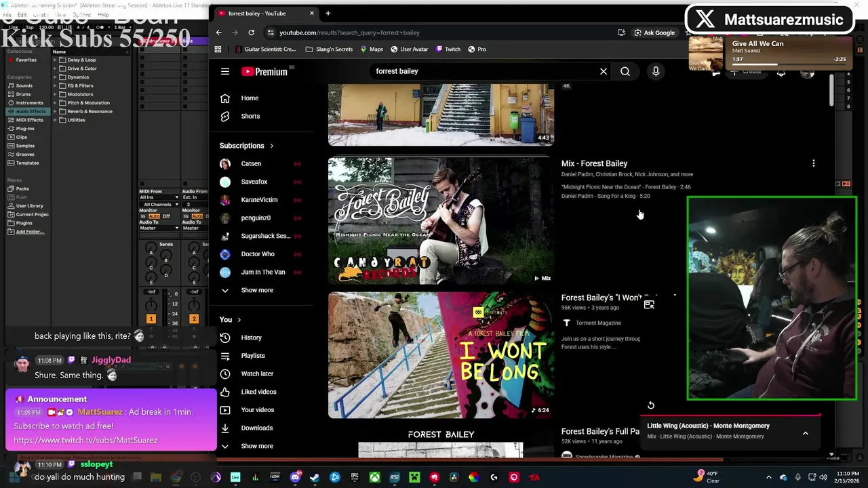Screen dimensions: 868x488
Task: Clear the YouTube search query with X
Action: (603, 71)
